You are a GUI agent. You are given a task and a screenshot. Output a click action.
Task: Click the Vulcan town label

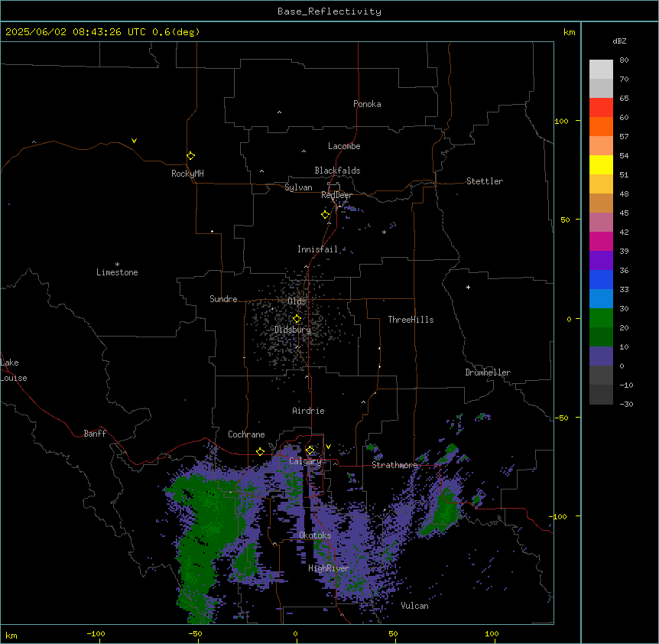(x=414, y=606)
